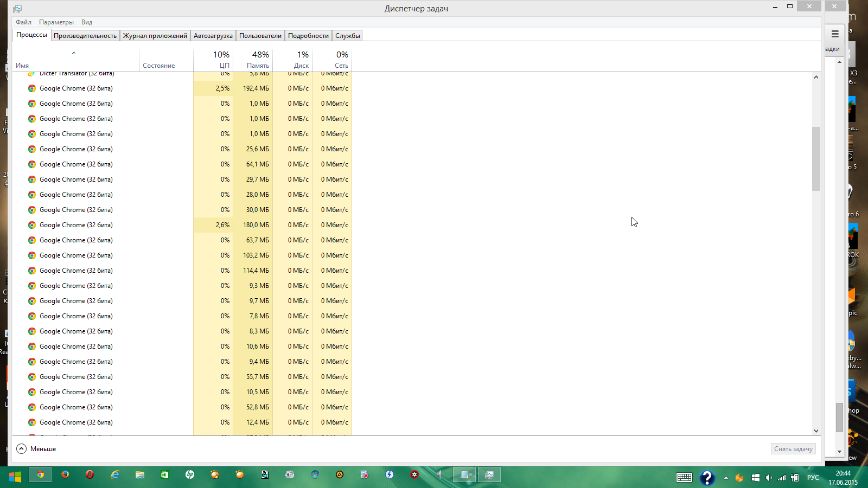Check the battery status tray icon
The width and height of the screenshot is (868, 488).
click(795, 478)
